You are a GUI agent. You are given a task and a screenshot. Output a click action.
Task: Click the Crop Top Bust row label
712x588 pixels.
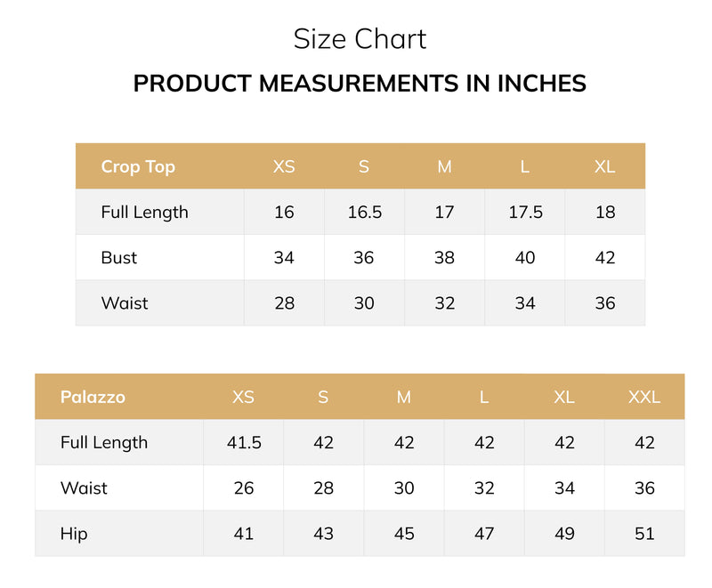(119, 258)
